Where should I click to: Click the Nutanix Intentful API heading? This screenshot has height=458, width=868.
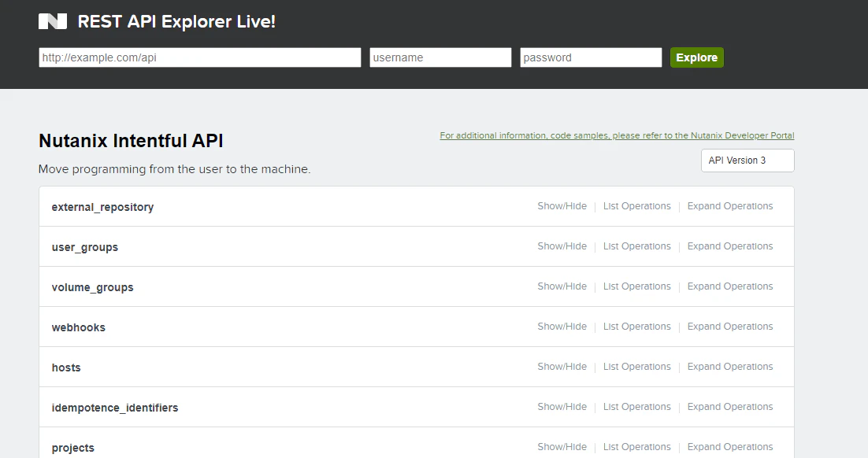(x=132, y=141)
